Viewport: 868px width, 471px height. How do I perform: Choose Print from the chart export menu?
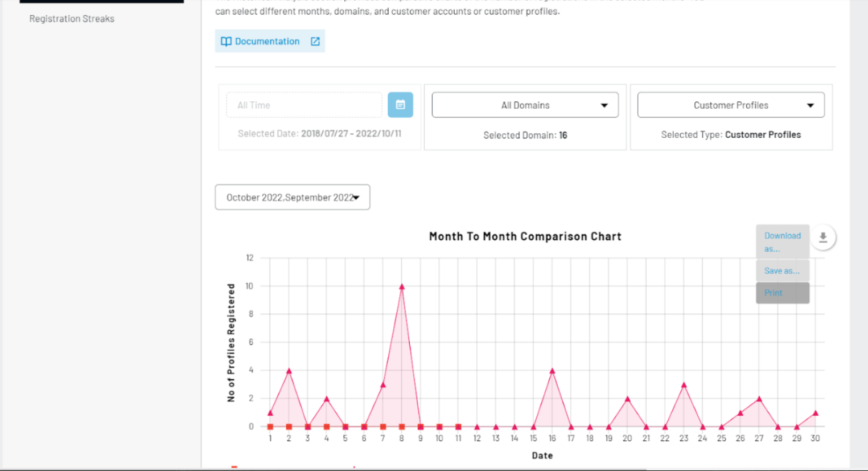point(774,293)
